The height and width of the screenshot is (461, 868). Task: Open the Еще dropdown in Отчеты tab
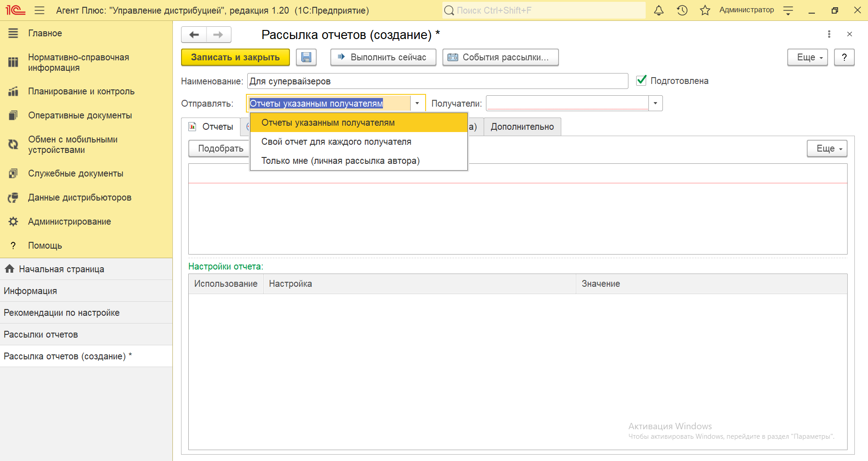tap(827, 148)
